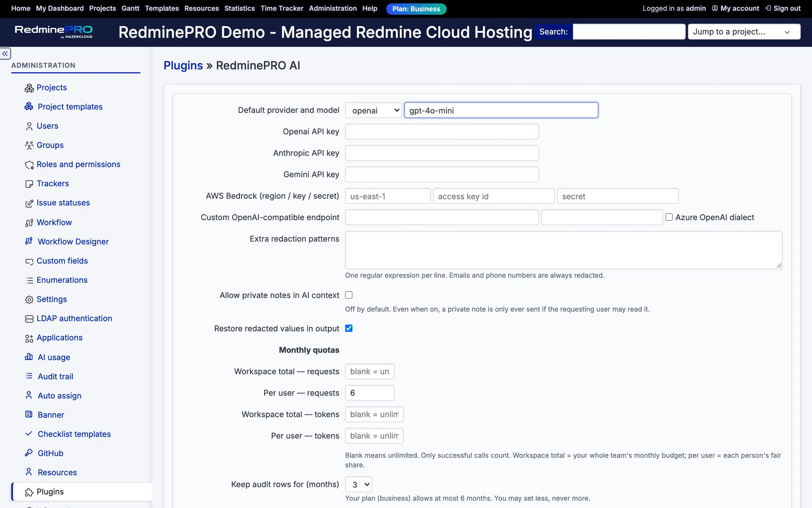Follow the Plugins breadcrumb link

click(x=183, y=65)
